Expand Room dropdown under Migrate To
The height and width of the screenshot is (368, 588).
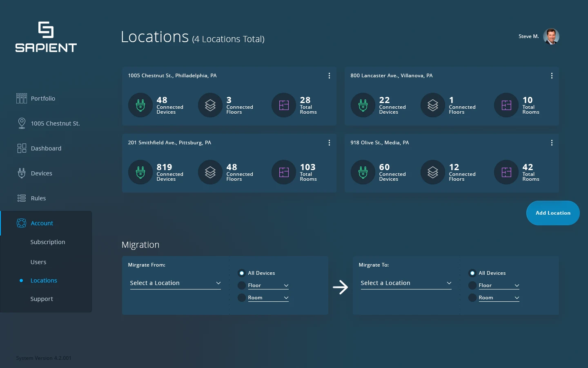[x=499, y=298]
